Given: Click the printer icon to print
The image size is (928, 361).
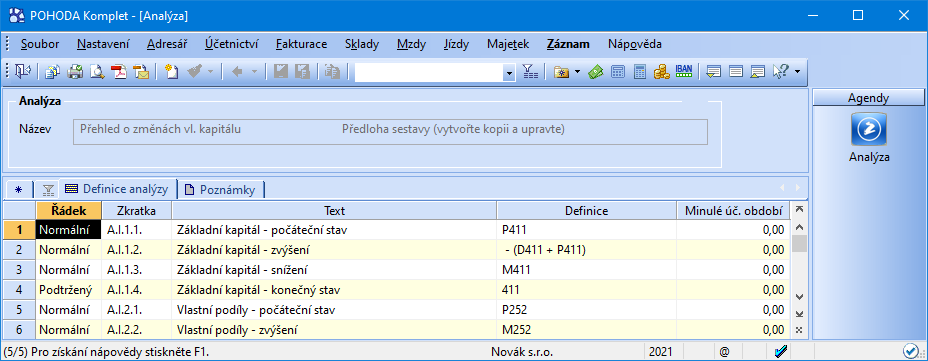Looking at the screenshot, I should click(75, 72).
